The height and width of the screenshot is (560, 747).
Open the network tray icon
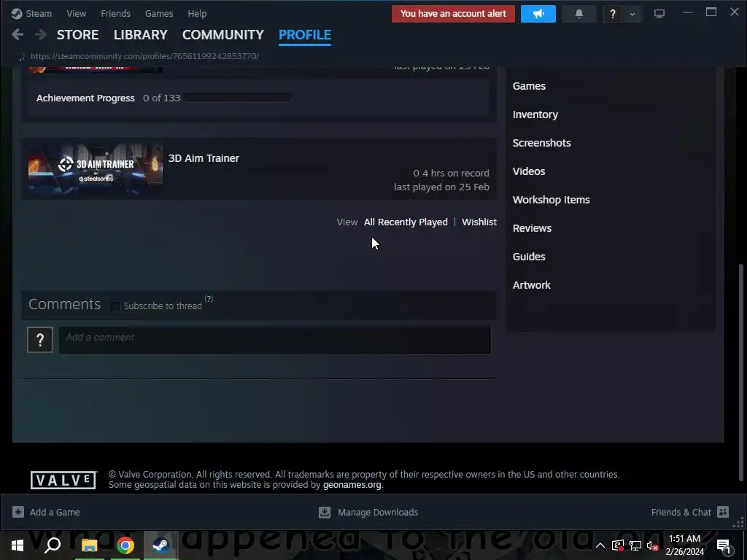(635, 545)
